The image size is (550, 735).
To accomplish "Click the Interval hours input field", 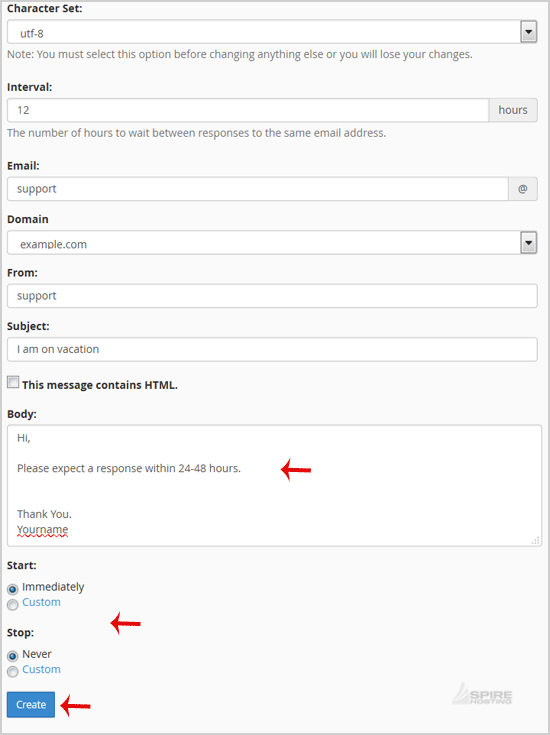I will 248,110.
